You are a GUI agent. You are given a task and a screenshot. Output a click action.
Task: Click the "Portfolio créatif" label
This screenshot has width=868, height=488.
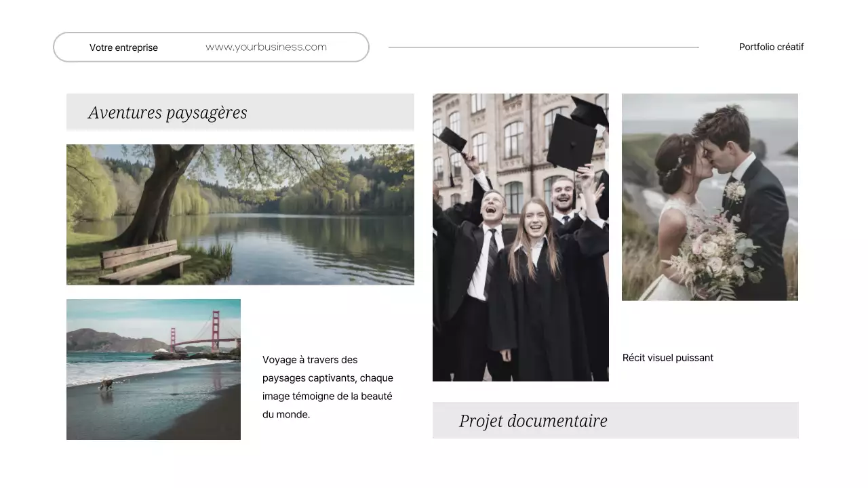click(x=771, y=47)
